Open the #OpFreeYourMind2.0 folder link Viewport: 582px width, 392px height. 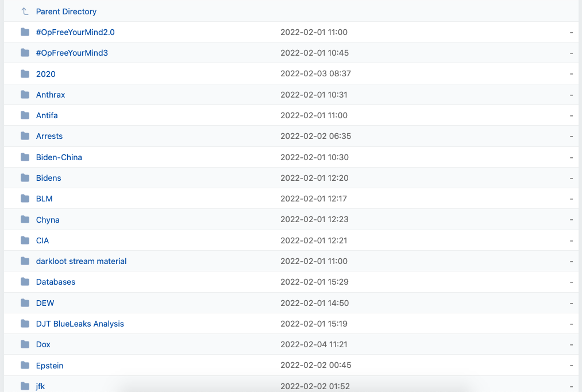click(x=75, y=32)
